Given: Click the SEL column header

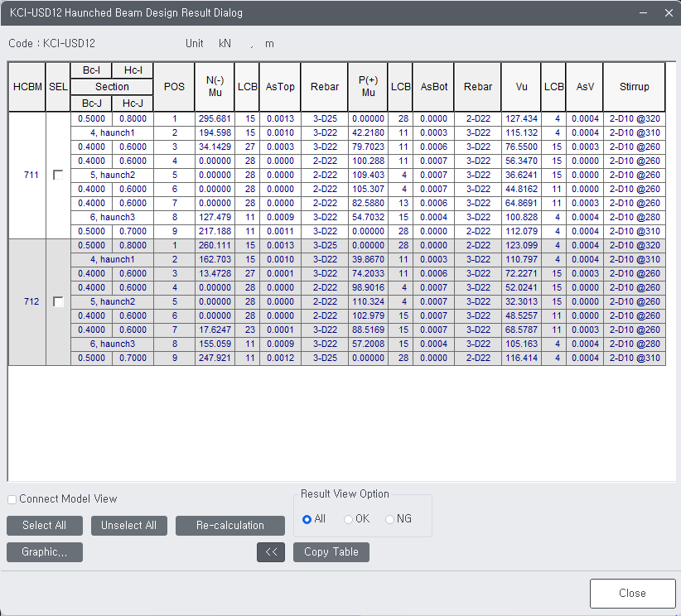Looking at the screenshot, I should click(x=58, y=87).
